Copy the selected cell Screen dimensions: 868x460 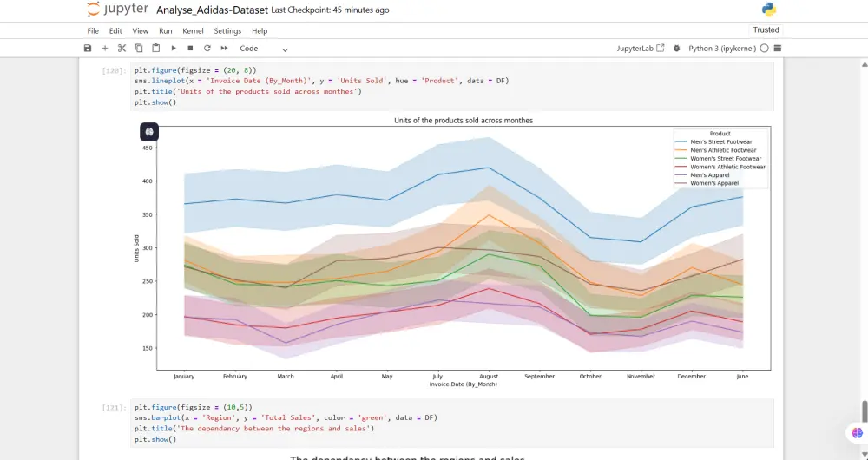(x=139, y=49)
